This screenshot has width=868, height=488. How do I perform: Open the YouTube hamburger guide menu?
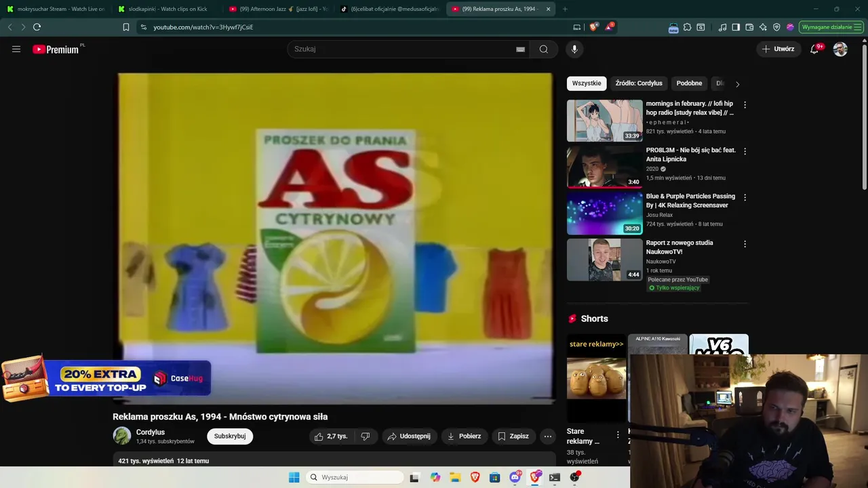(x=16, y=49)
